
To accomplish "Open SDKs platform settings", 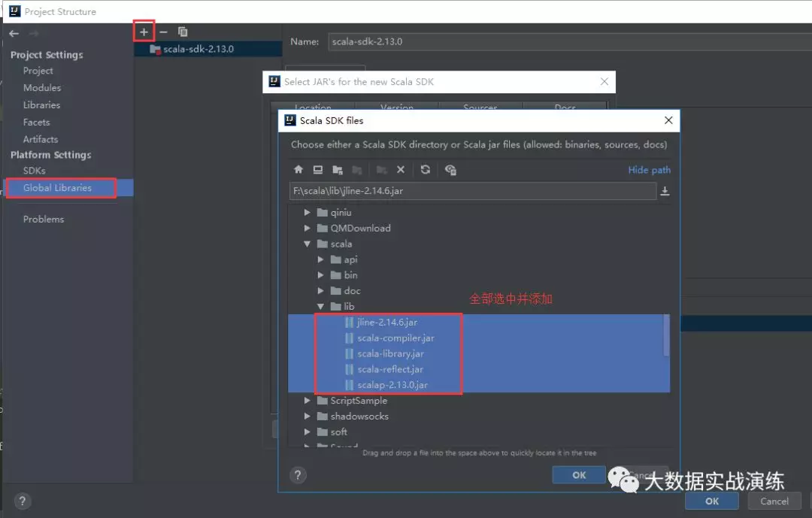I will pyautogui.click(x=34, y=171).
